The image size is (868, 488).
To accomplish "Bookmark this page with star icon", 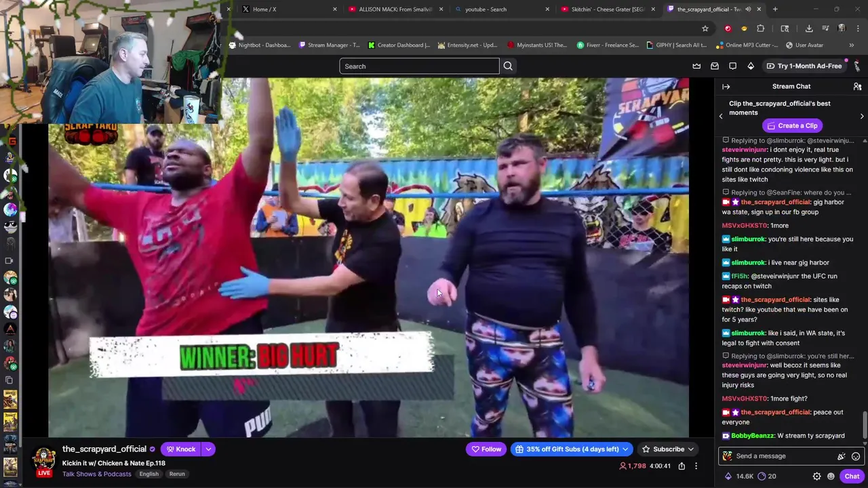I will (705, 28).
